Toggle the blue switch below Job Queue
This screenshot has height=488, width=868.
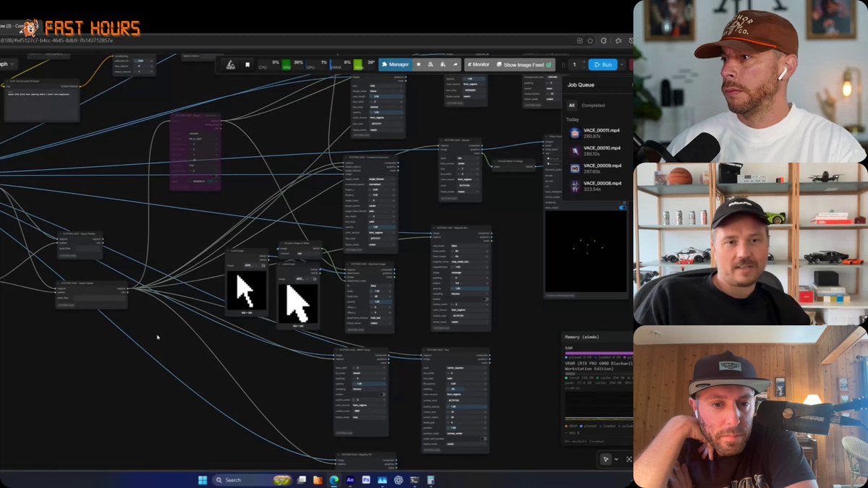click(623, 207)
